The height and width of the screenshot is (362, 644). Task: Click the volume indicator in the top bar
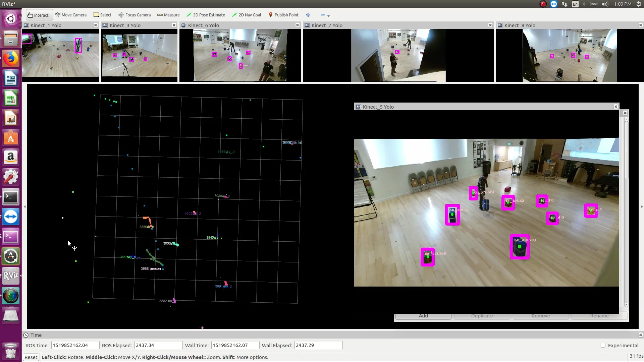604,4
